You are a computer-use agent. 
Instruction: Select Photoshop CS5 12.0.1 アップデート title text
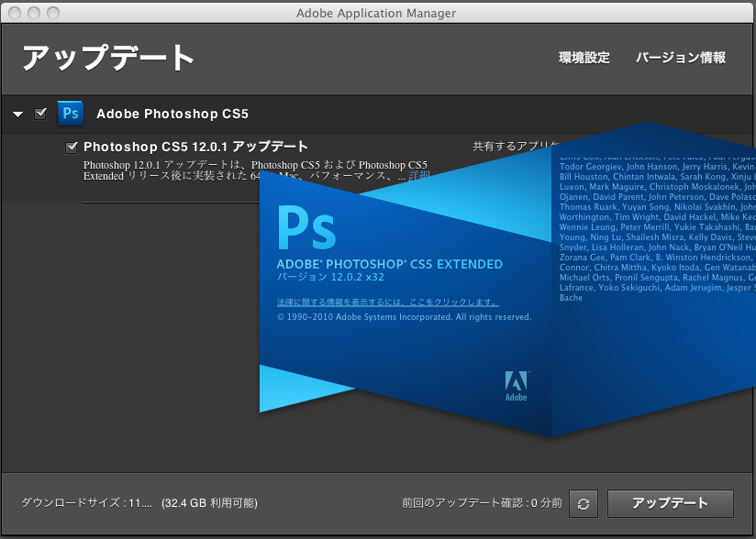coord(195,147)
